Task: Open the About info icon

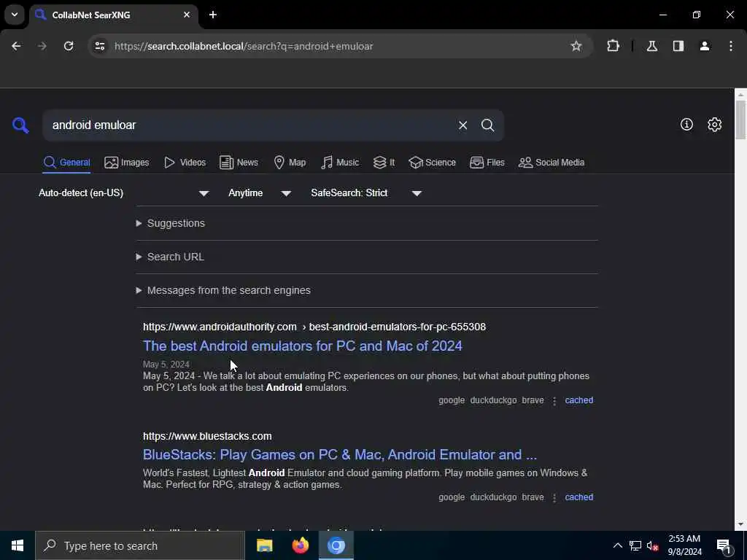Action: click(x=686, y=124)
